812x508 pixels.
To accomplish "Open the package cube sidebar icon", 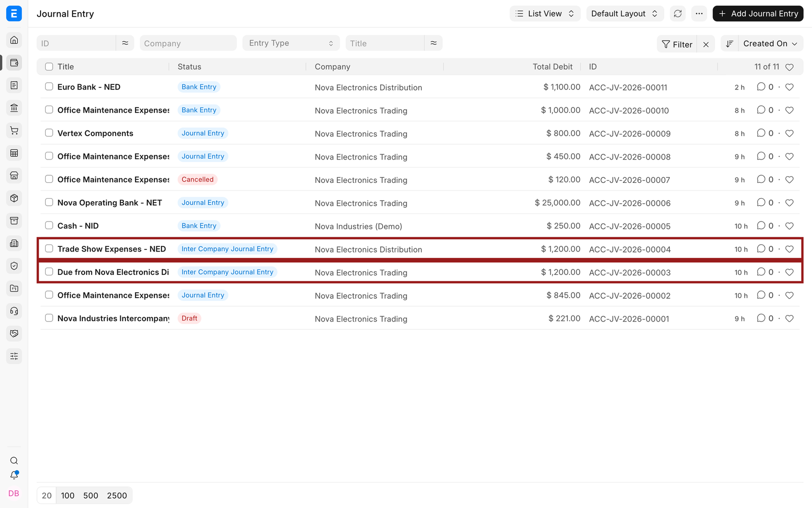I will point(14,198).
